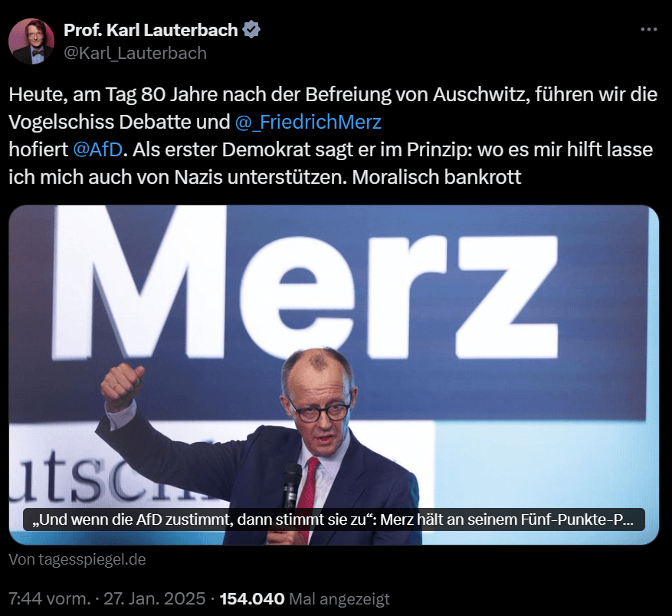Open the Von tagesspiegel.de source link
The width and height of the screenshot is (672, 616).
point(77,559)
